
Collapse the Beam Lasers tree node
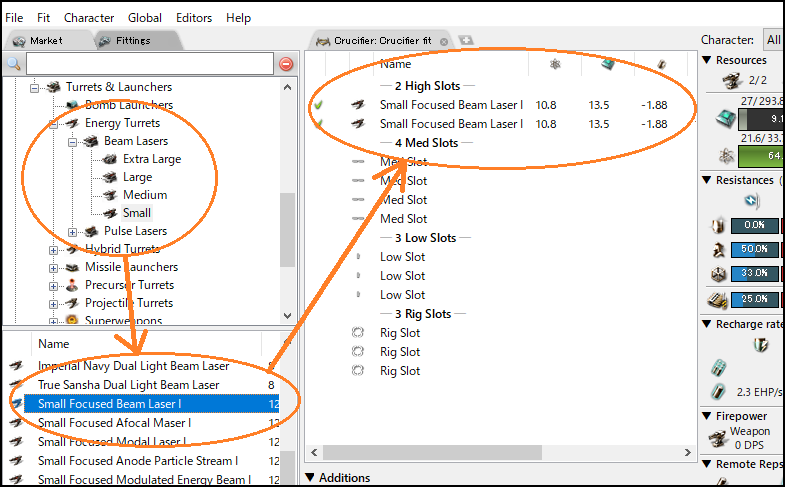(x=73, y=141)
